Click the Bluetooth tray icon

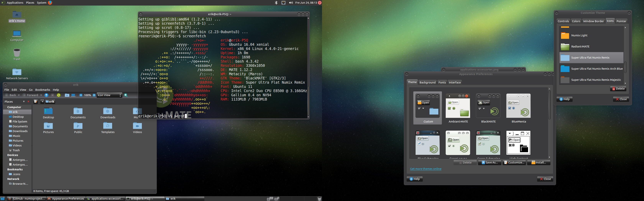point(276,3)
